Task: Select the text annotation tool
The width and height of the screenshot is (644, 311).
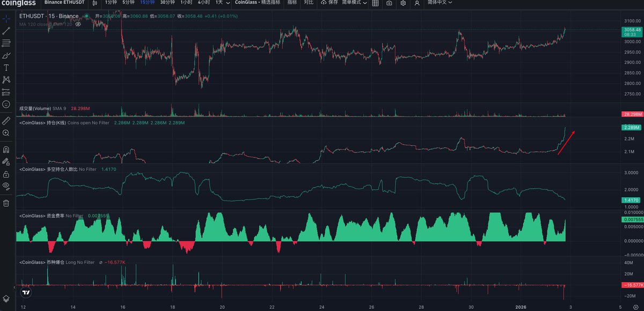Action: click(6, 68)
